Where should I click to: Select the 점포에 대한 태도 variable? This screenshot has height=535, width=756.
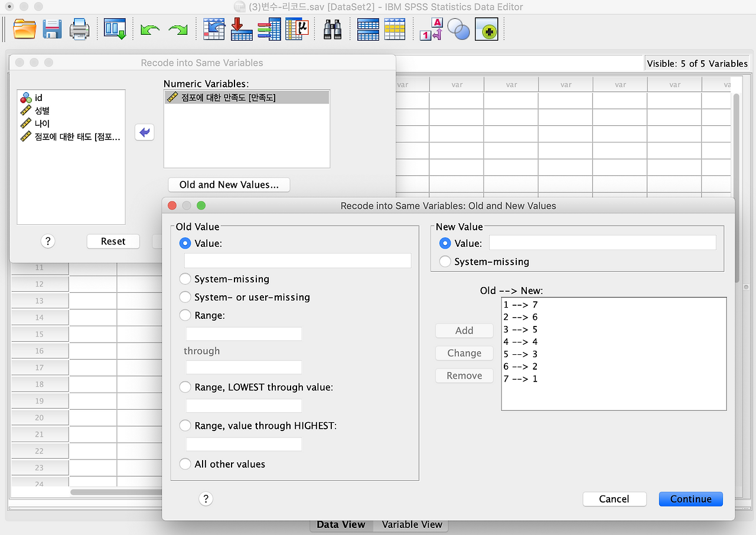[71, 137]
